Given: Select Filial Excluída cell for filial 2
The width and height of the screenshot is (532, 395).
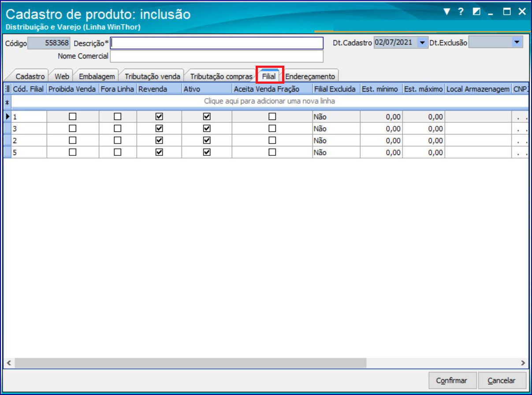Looking at the screenshot, I should coord(336,140).
